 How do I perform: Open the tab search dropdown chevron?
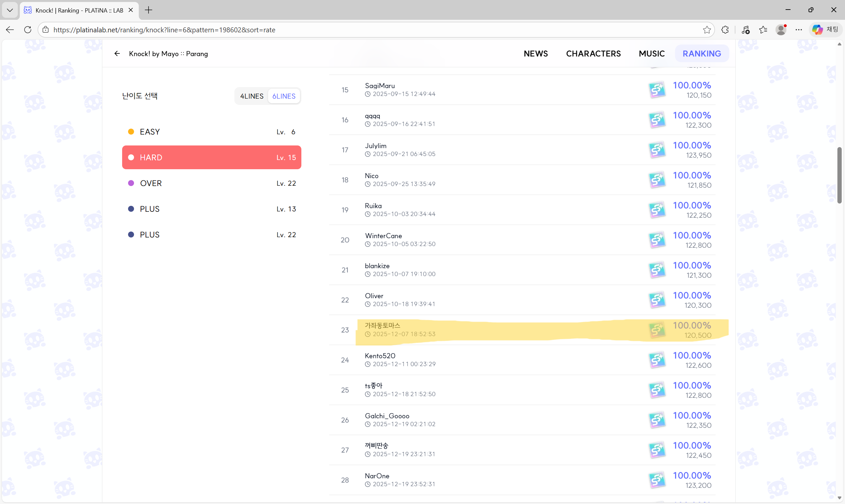tap(10, 10)
